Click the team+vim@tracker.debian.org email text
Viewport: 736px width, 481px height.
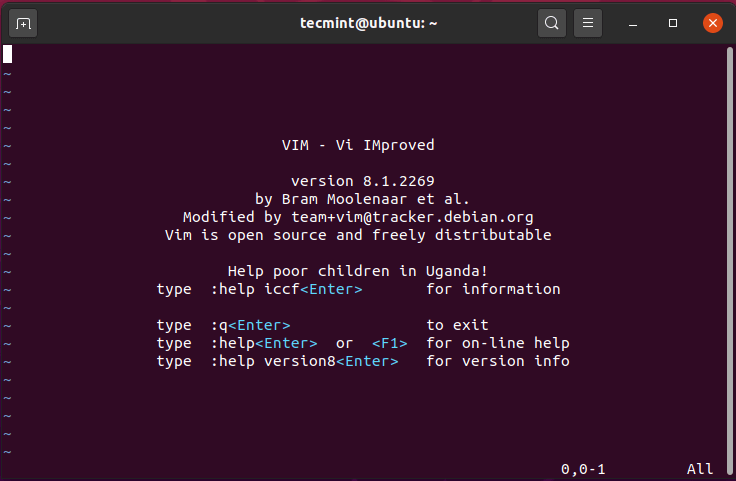coord(412,217)
